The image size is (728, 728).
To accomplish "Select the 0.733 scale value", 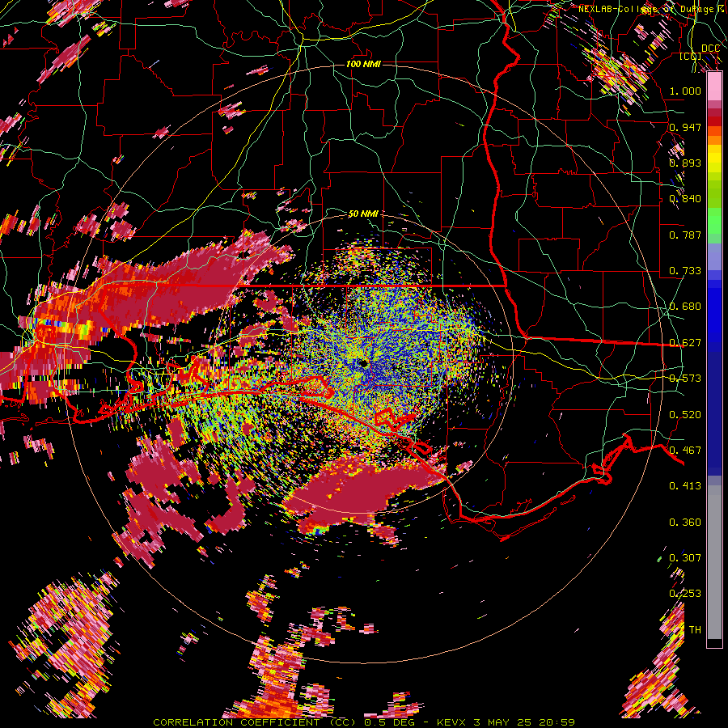I will (685, 271).
